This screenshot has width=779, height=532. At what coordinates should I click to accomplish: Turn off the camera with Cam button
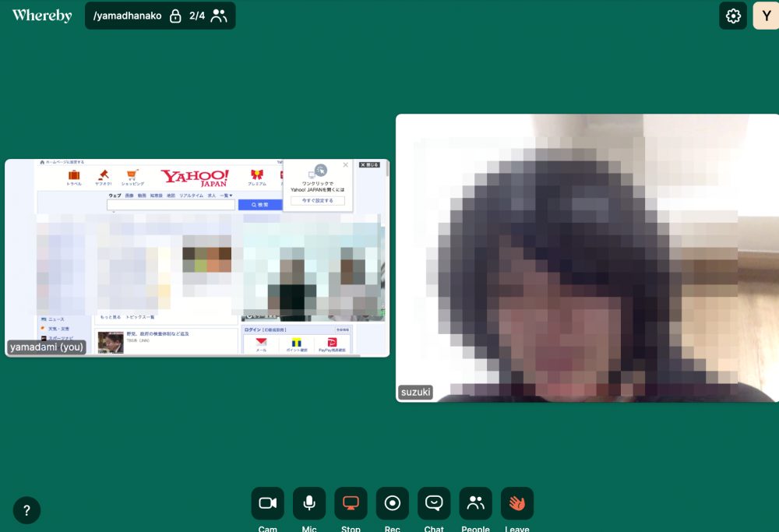(x=267, y=503)
